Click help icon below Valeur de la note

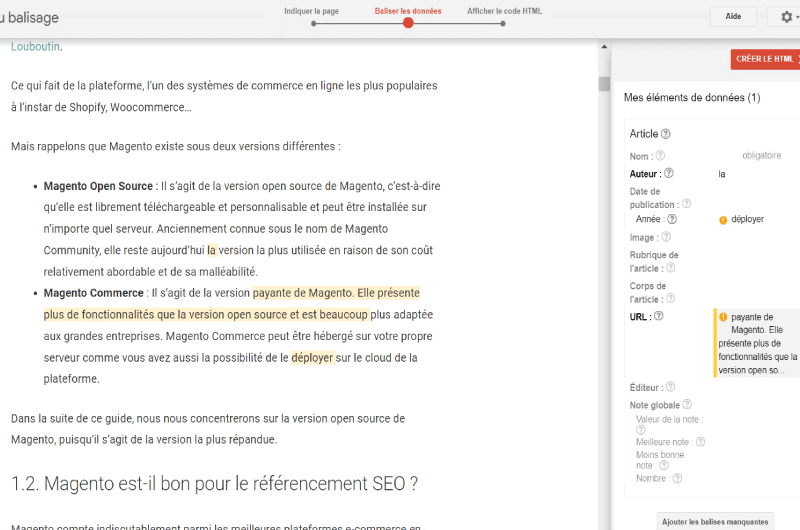click(641, 430)
